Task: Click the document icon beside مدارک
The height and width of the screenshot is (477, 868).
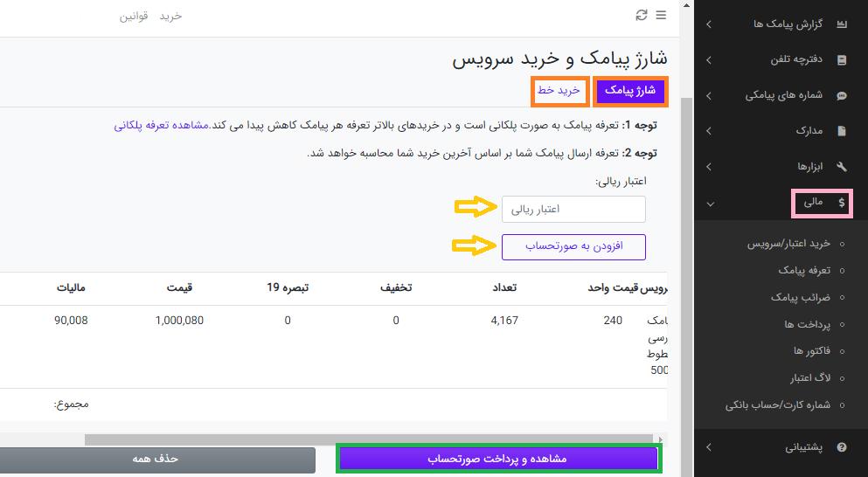Action: click(842, 131)
